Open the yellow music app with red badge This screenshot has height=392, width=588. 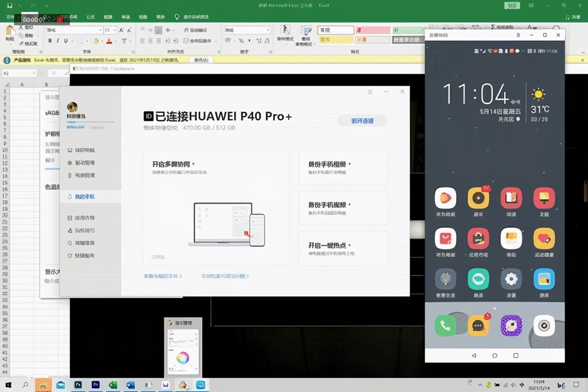pos(478,198)
